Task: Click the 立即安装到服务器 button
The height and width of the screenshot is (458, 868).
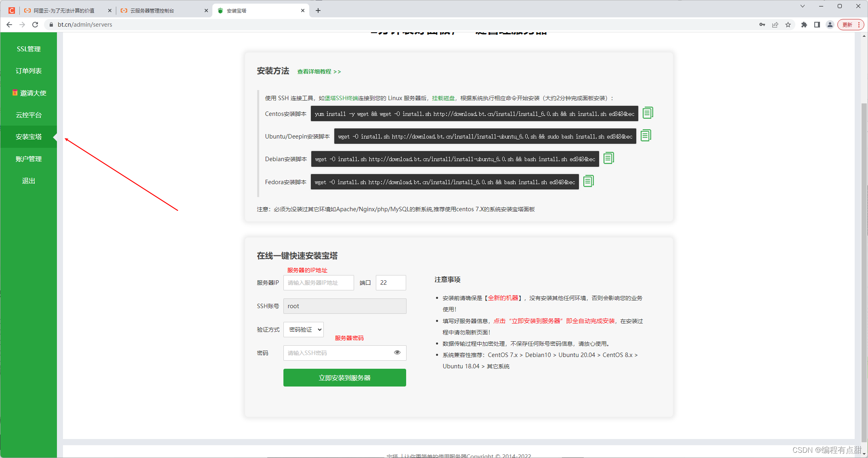Action: click(x=345, y=378)
